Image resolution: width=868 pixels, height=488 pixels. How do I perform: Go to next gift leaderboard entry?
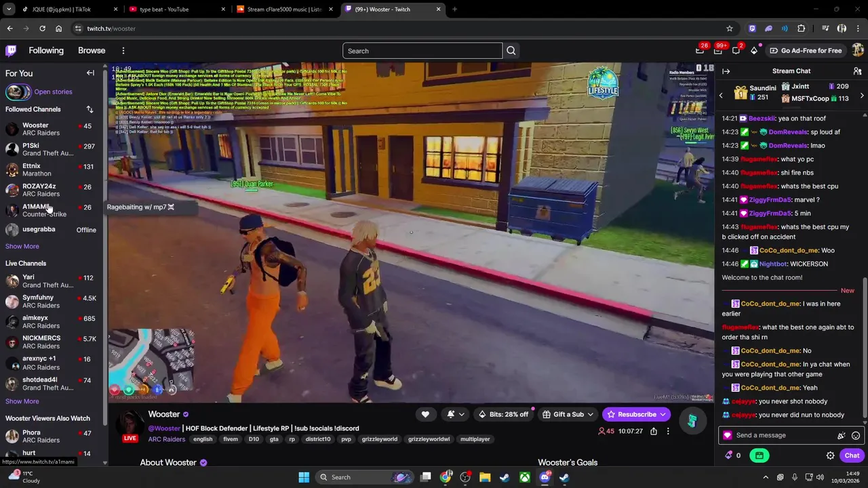[x=862, y=96]
